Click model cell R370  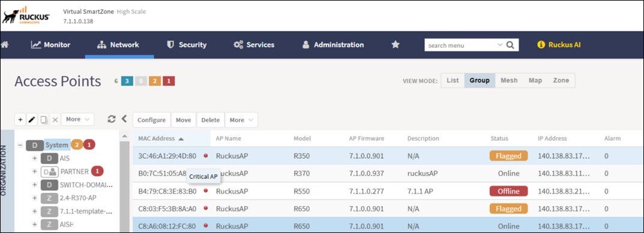[x=302, y=174]
